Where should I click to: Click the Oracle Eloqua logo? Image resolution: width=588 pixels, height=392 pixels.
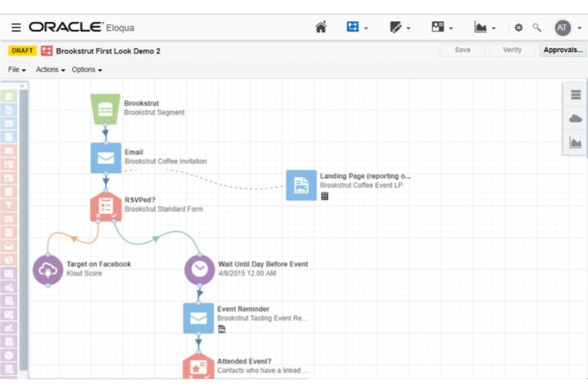tap(81, 27)
